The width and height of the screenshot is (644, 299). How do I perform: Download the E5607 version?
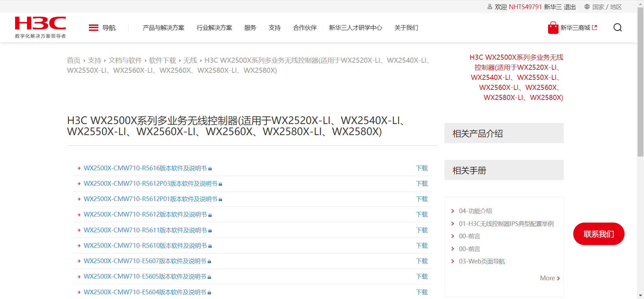pos(422,261)
